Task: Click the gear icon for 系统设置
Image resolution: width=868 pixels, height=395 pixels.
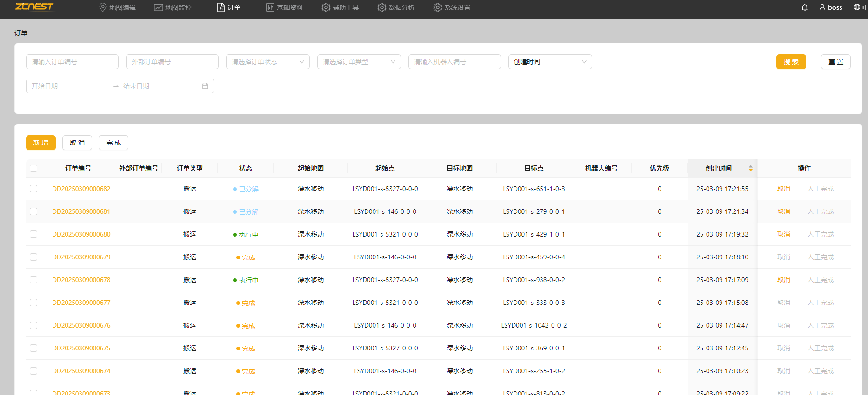Action: (x=438, y=7)
